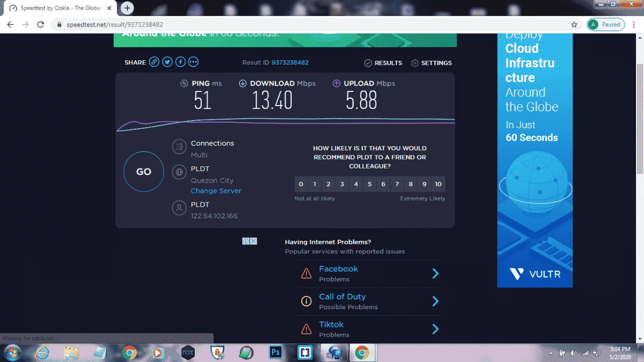The image size is (644, 362).
Task: Click the upload arrow icon
Action: click(x=337, y=83)
